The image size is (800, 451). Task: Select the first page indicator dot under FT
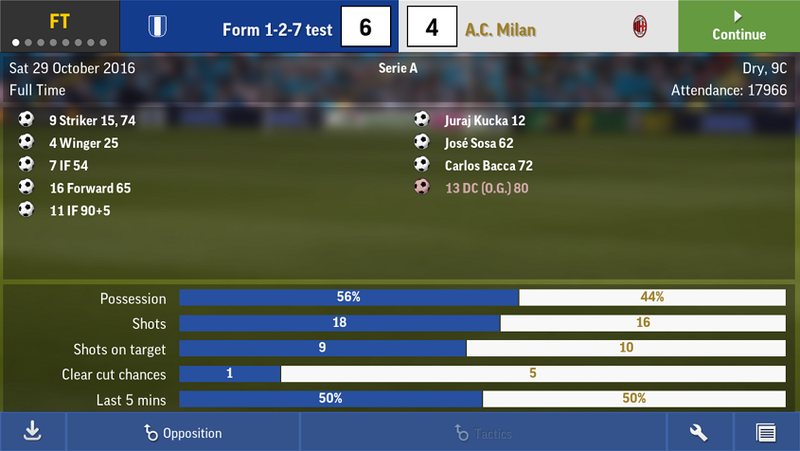[x=16, y=43]
